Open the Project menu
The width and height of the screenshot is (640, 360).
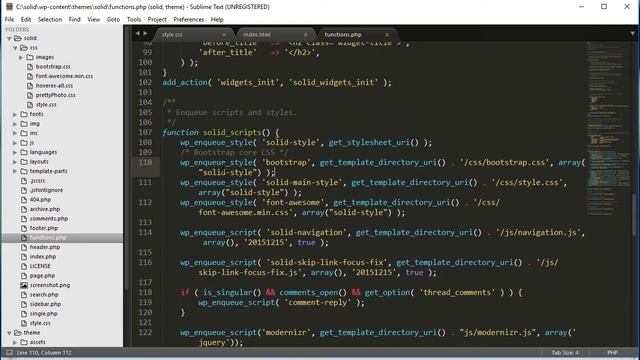157,19
